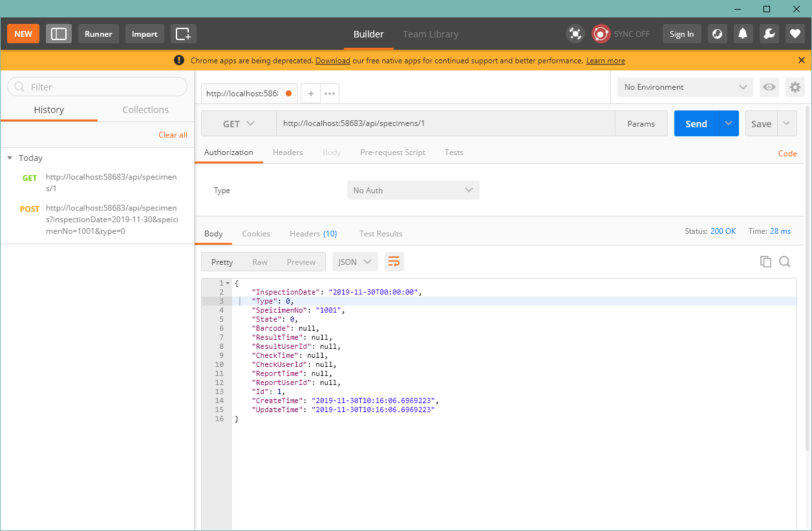
Task: Open Pre-request Script tab
Action: click(392, 152)
